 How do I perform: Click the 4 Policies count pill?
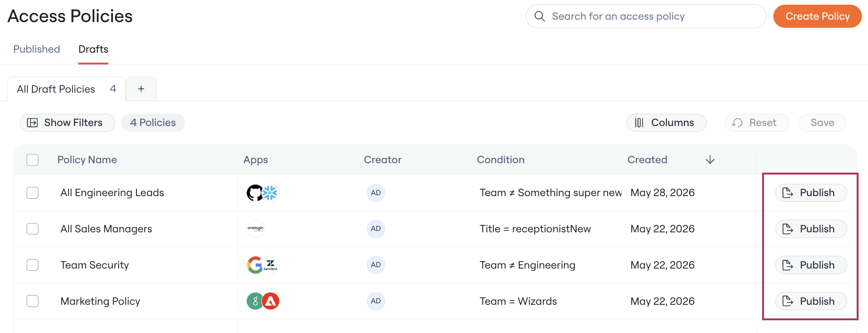[x=153, y=123]
